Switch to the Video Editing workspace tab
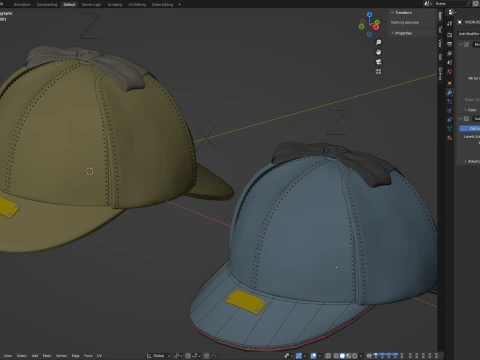Image resolution: width=480 pixels, height=360 pixels. point(162,4)
